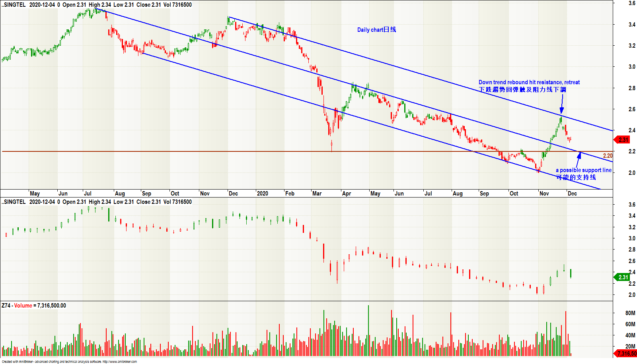Select blue arrow pointing up at support line
The height and width of the screenshot is (364, 637).
579,160
